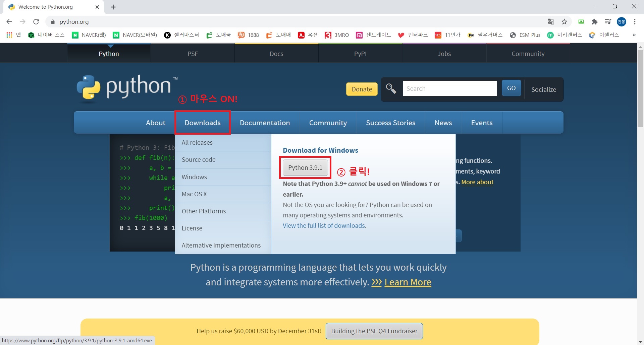Reload the python.org page
The height and width of the screenshot is (345, 644).
pyautogui.click(x=36, y=22)
